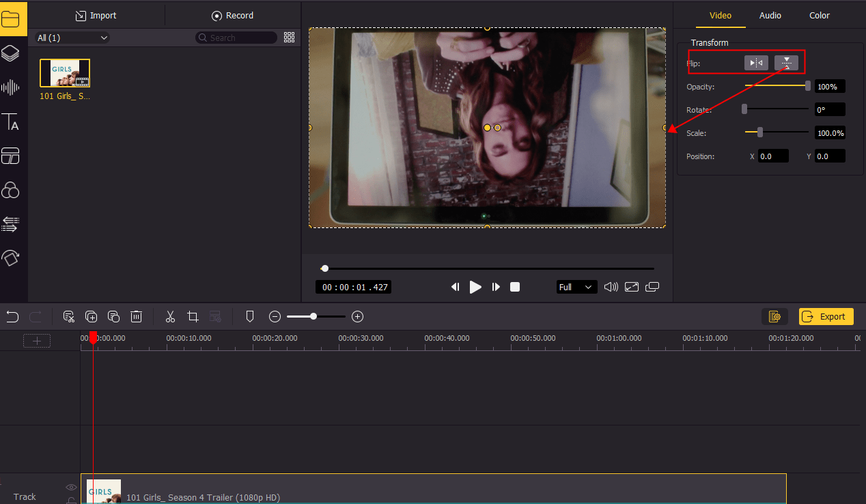Click the Redo arrow in timeline toolbar
Screen dimensions: 866x504
point(36,316)
